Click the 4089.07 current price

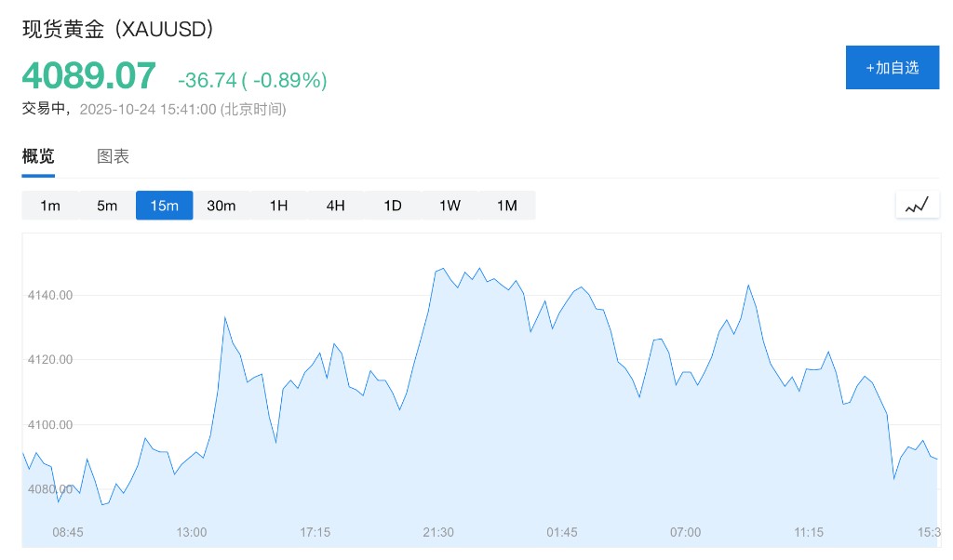(89, 76)
